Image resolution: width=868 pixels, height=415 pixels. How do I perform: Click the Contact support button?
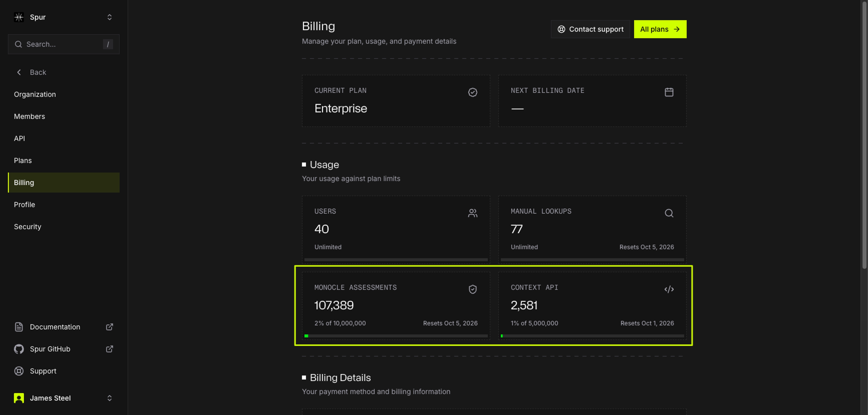click(x=590, y=29)
